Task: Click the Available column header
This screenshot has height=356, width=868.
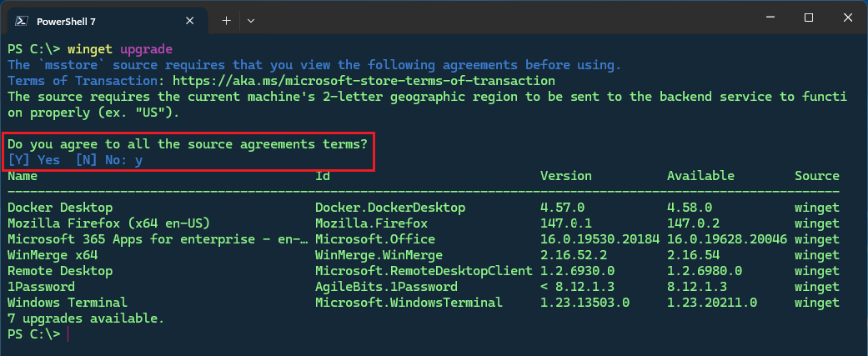Action: tap(700, 176)
